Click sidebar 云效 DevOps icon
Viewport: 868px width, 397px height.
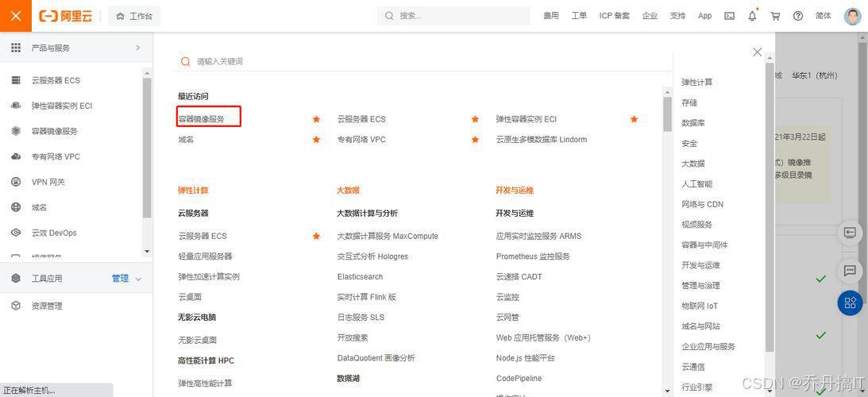(x=16, y=233)
